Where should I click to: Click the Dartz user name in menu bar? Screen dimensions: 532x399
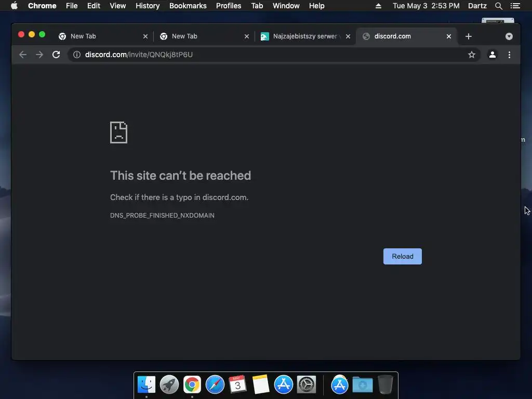(477, 6)
